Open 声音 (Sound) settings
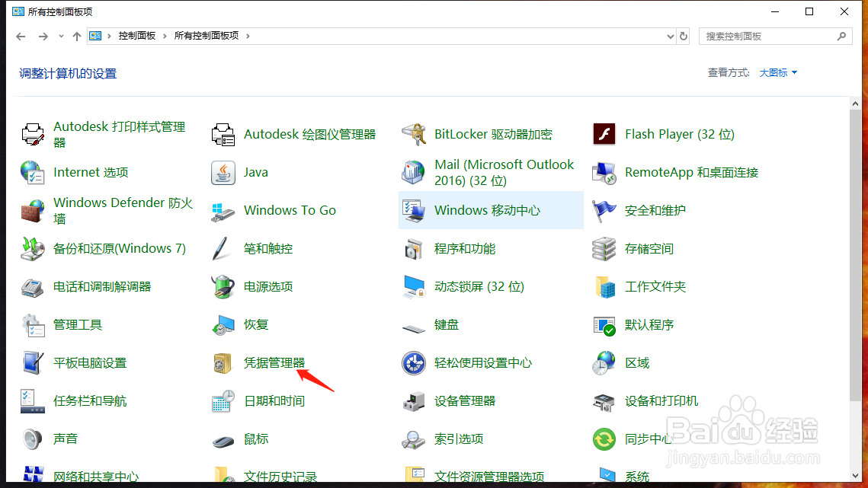This screenshot has height=488, width=868. pyautogui.click(x=64, y=439)
